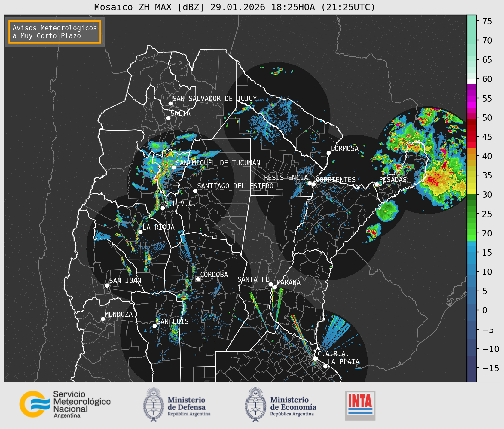Select the C.A.B.A. marker dot
This screenshot has width=504, height=429.
[315, 358]
